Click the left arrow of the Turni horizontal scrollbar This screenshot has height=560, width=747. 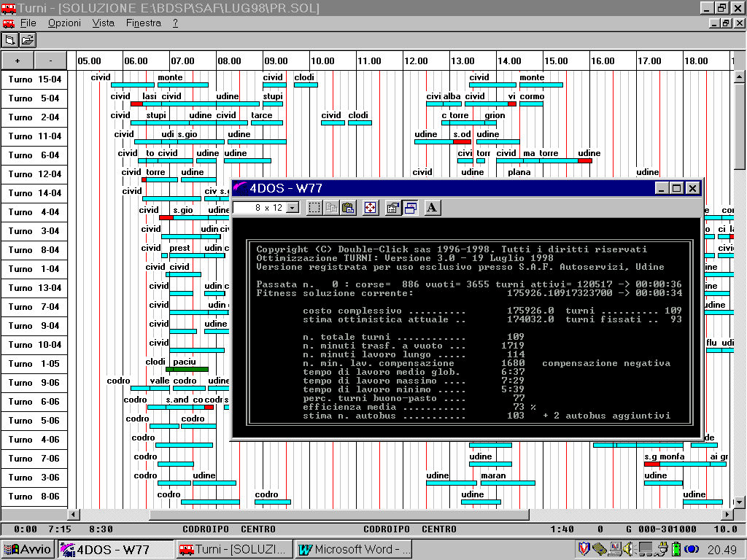[x=74, y=514]
